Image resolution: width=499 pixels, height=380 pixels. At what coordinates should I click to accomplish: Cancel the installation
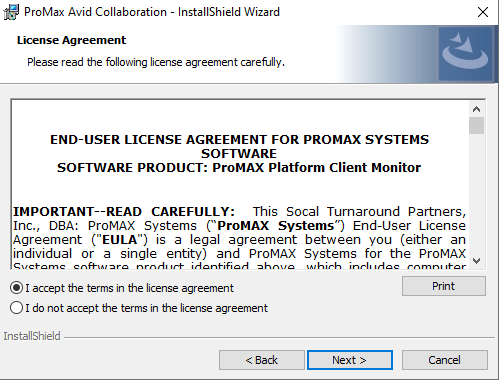pos(445,360)
